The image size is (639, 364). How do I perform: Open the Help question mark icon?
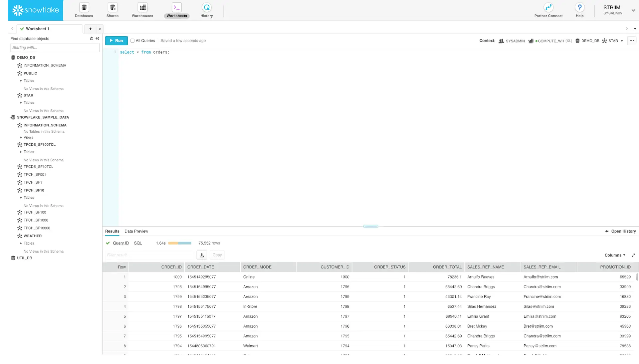[579, 8]
